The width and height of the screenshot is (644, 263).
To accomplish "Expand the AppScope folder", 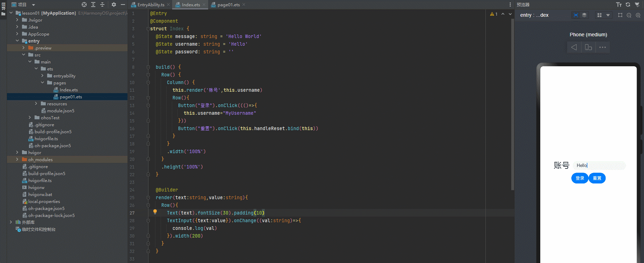I will [x=17, y=34].
